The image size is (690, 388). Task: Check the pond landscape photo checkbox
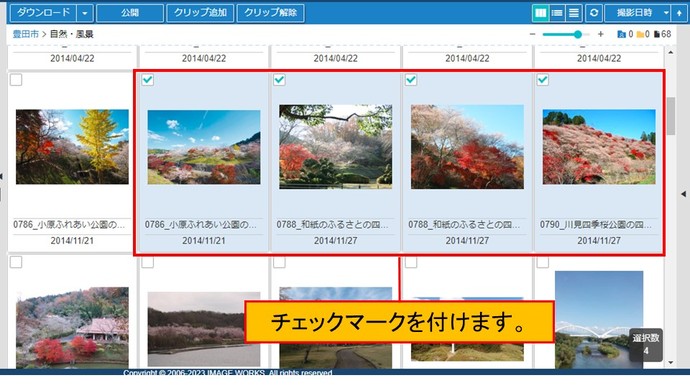[148, 262]
